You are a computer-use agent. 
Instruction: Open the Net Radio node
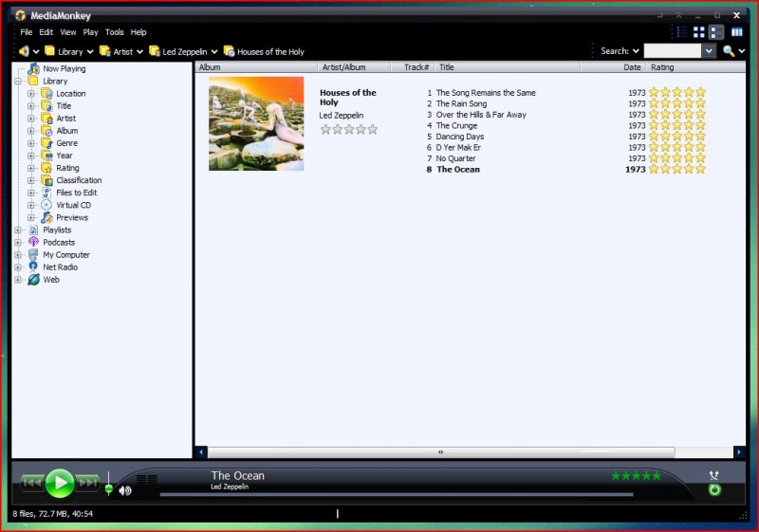pos(59,267)
